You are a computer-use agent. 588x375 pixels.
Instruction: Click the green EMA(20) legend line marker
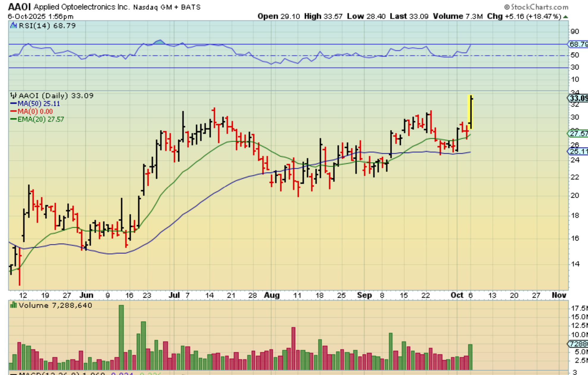click(13, 119)
